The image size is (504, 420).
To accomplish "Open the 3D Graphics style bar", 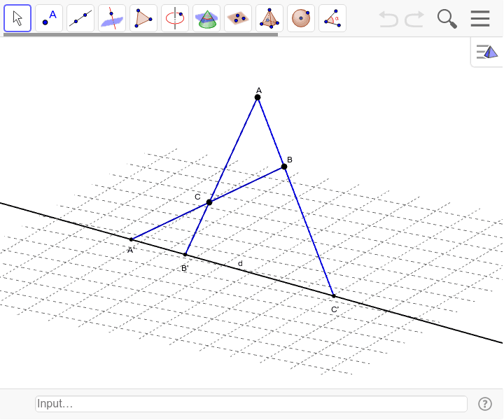I will click(x=487, y=52).
